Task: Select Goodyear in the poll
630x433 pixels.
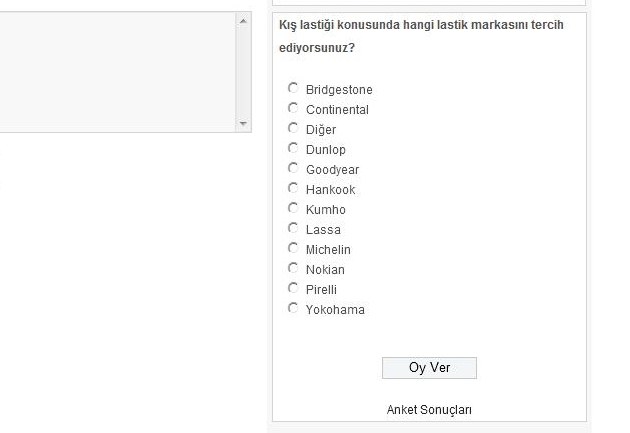Action: pyautogui.click(x=293, y=168)
